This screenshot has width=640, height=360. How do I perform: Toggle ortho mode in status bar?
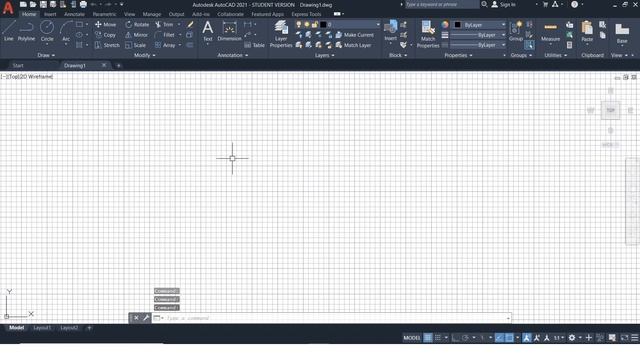coord(456,338)
